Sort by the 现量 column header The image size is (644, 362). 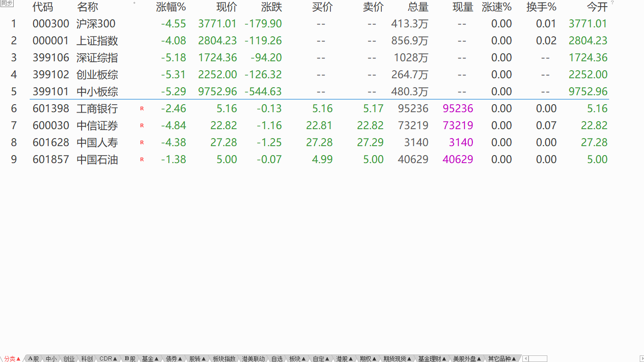462,7
